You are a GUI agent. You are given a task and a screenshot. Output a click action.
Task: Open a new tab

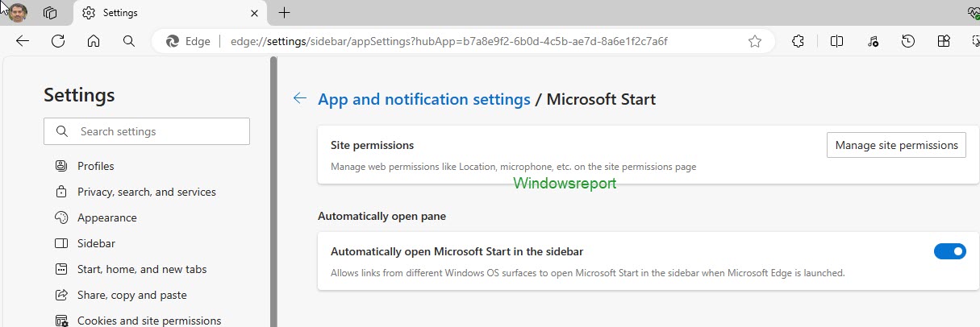click(x=284, y=13)
